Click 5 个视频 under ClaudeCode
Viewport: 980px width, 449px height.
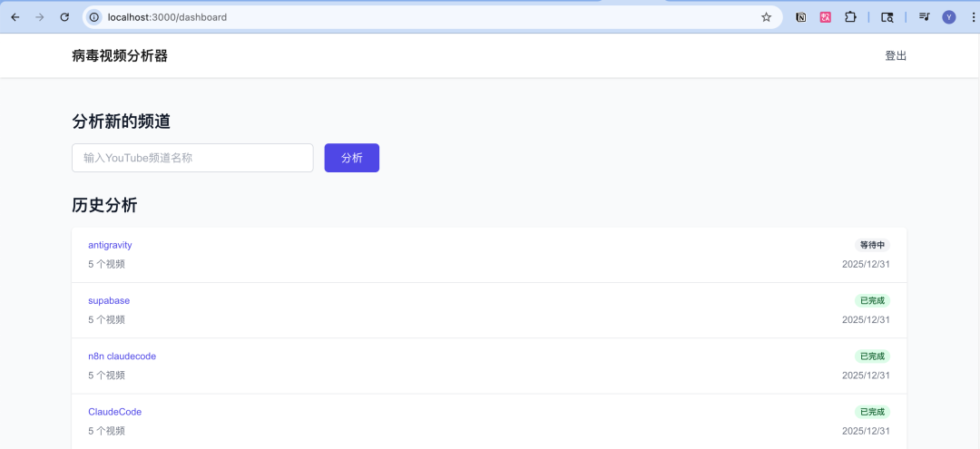pos(106,431)
